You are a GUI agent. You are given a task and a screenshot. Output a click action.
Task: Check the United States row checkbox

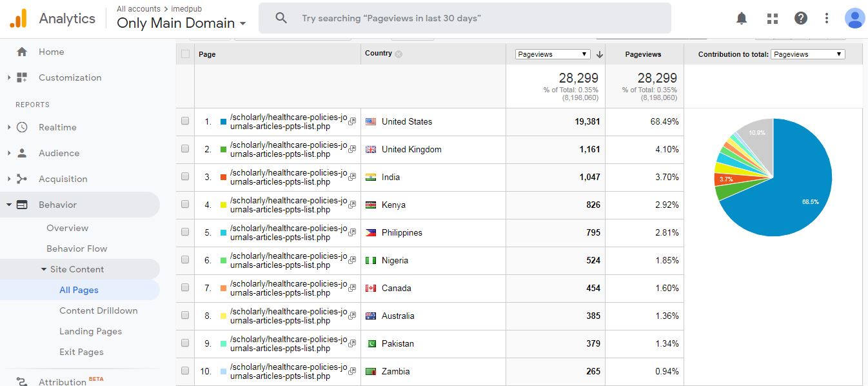185,121
